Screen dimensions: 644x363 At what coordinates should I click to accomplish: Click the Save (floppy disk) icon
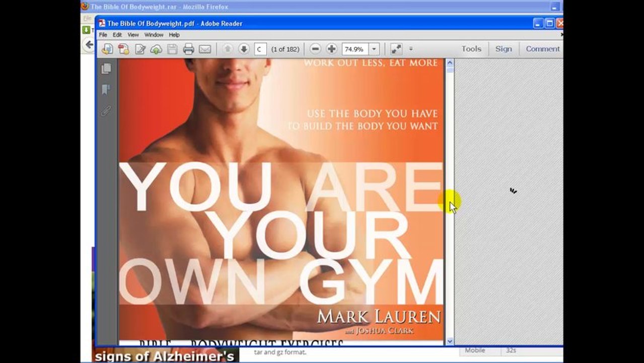pos(172,49)
